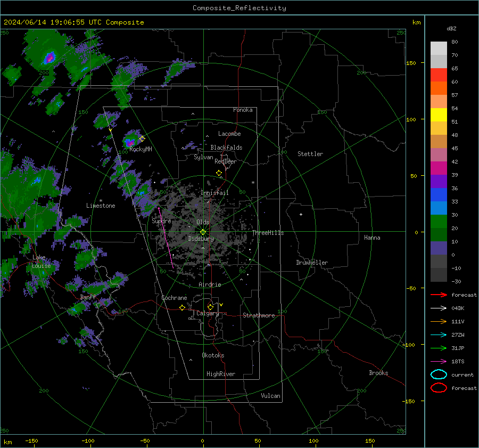479x448 pixels.
Task: Click the red forecast ellipse legend icon
Action: tap(439, 388)
